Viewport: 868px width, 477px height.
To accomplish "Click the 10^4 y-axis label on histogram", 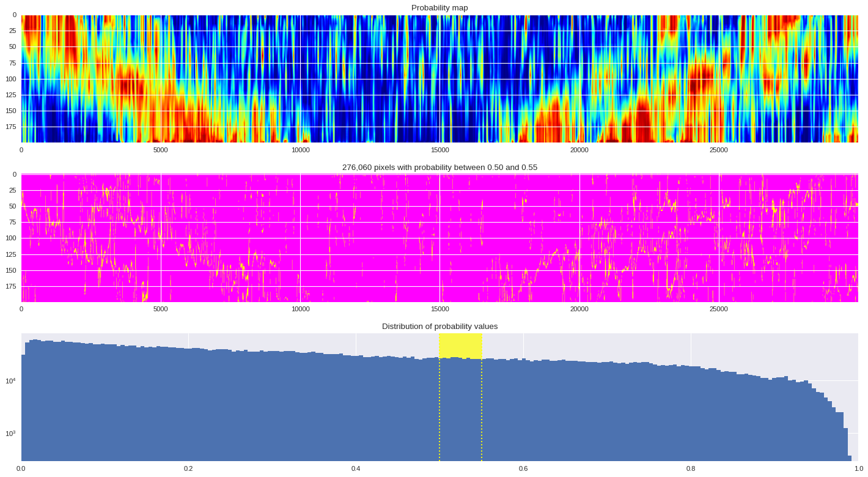I will coord(10,381).
